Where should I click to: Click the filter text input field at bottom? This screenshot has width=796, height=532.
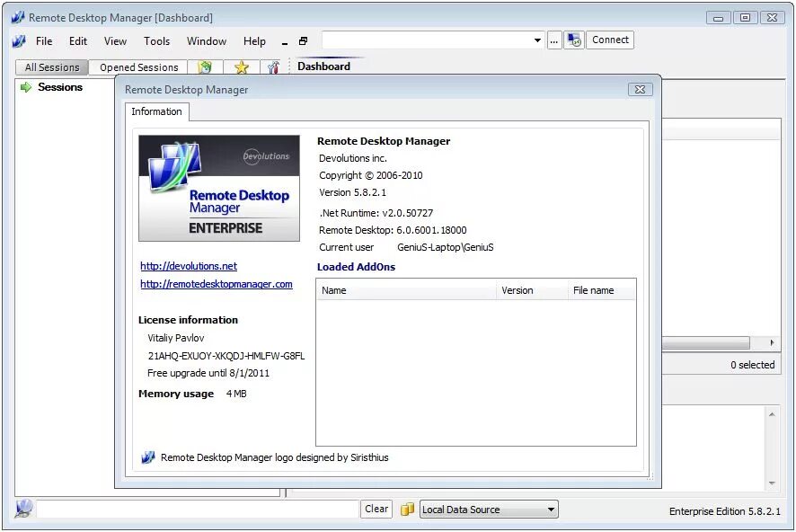198,510
